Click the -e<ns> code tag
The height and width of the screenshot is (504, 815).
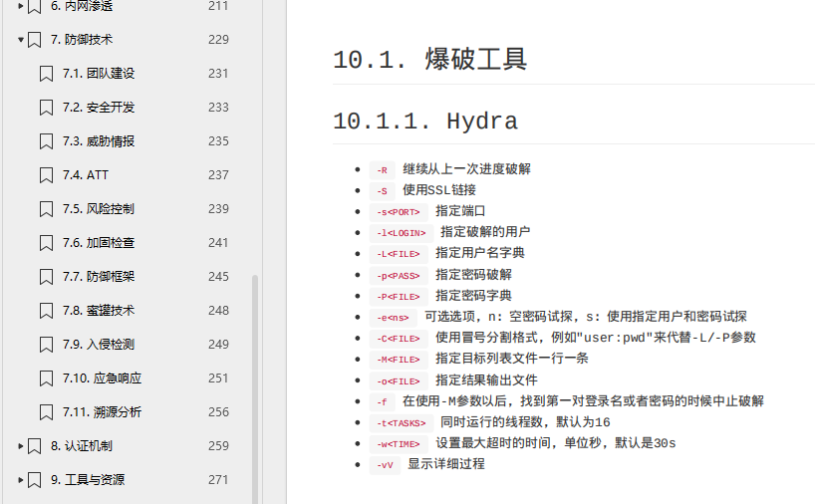point(393,318)
